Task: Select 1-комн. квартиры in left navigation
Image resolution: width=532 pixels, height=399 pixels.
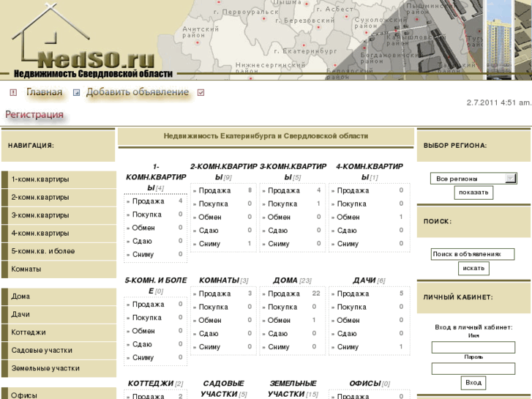Action: click(x=40, y=179)
